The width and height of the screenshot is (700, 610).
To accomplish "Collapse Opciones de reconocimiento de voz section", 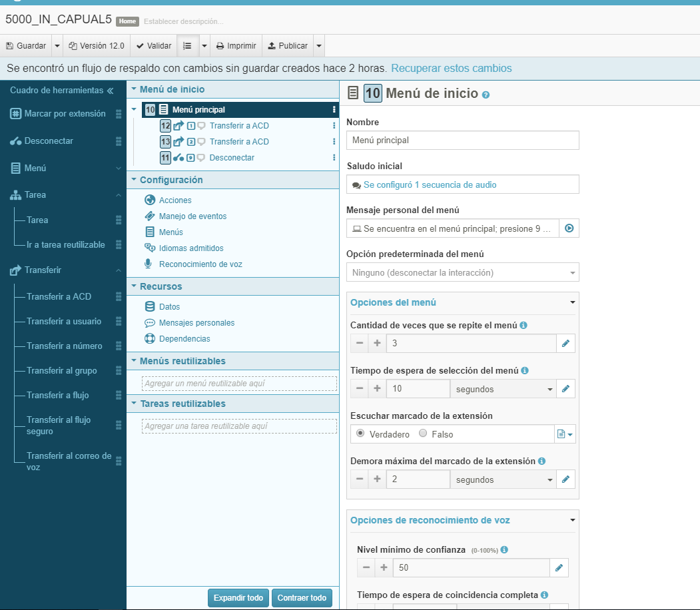I will point(572,520).
